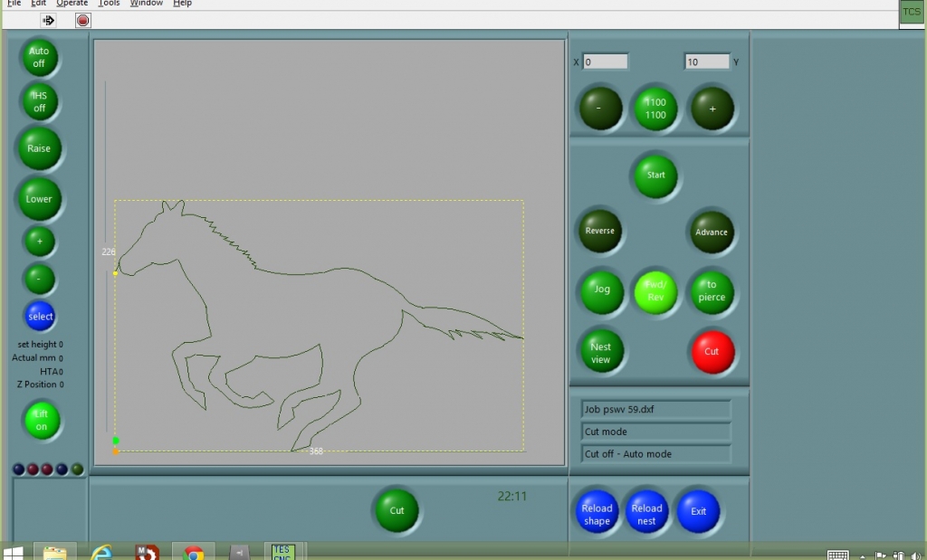Click the blue Reload shape button
927x560 pixels.
(597, 514)
